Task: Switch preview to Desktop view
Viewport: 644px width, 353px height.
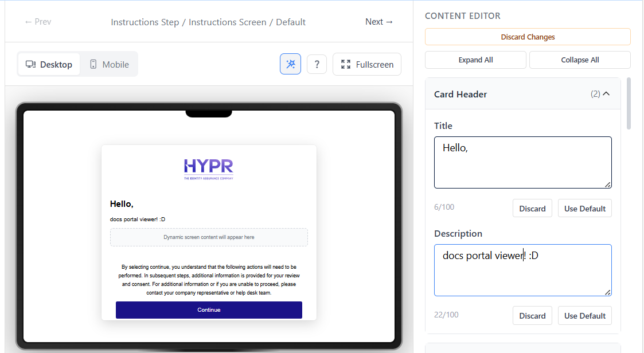Action: 49,64
